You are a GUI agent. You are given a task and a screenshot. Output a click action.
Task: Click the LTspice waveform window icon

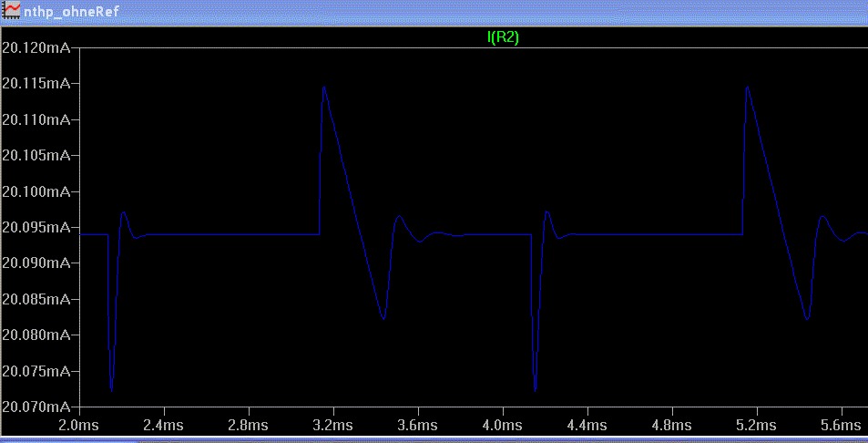12,11
